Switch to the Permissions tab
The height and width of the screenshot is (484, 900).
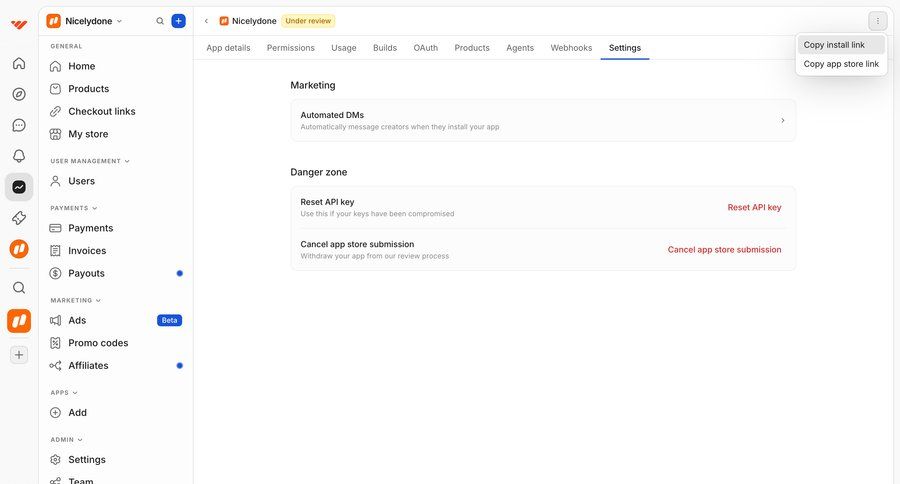290,48
